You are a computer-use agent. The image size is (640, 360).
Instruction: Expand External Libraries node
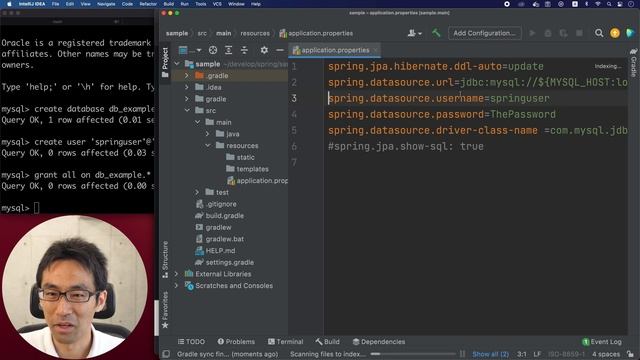click(177, 274)
